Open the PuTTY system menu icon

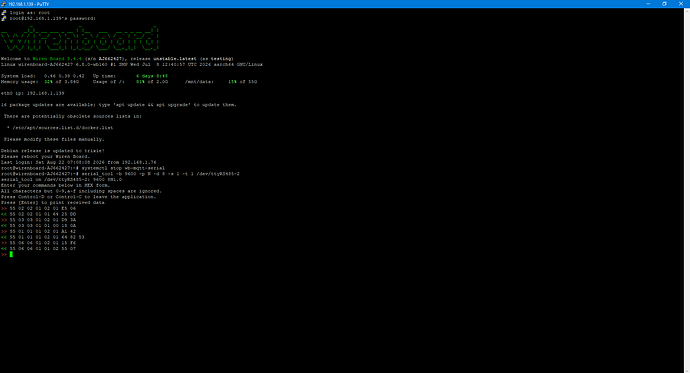click(4, 4)
